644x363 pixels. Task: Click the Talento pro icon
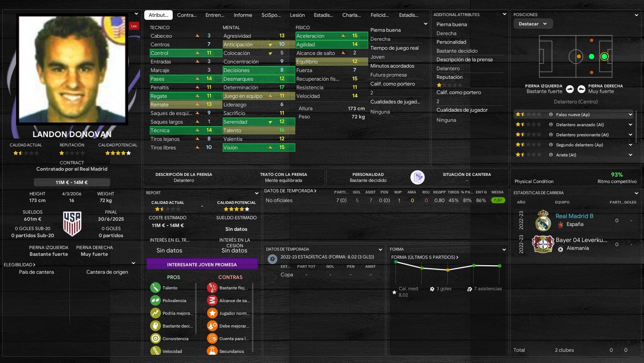click(x=155, y=288)
